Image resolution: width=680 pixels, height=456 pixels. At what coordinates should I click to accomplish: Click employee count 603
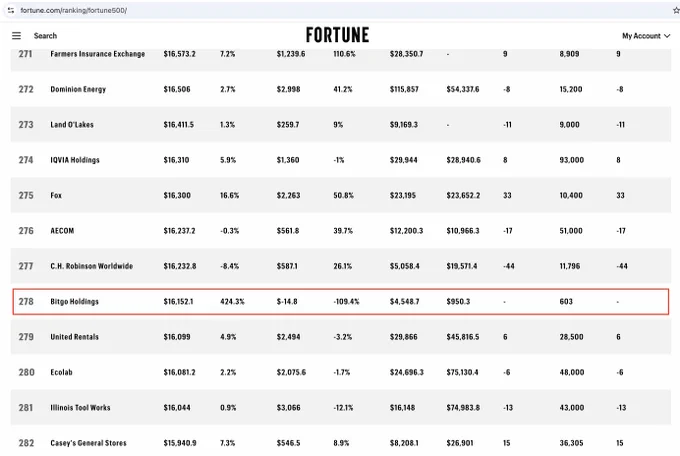(x=566, y=302)
